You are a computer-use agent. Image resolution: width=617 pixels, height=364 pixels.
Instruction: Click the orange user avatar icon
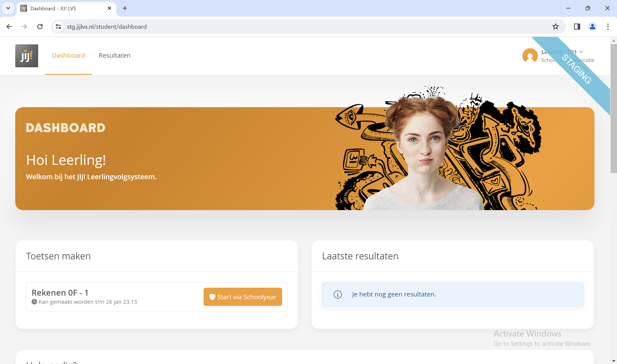coord(530,56)
